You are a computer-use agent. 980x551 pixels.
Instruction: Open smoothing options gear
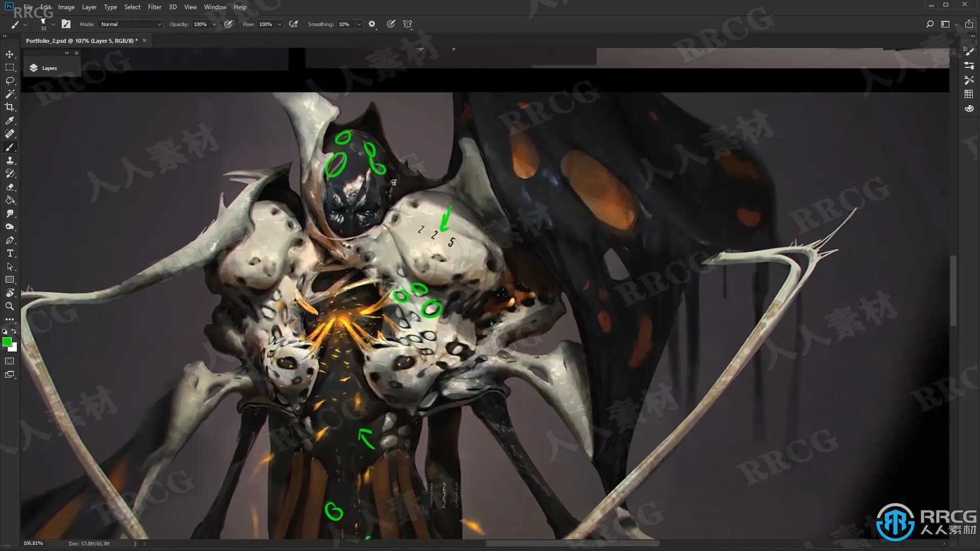[372, 24]
